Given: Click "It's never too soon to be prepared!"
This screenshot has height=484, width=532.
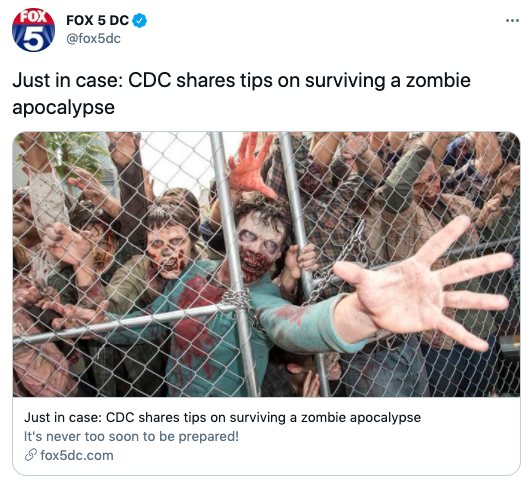Looking at the screenshot, I should tap(131, 436).
